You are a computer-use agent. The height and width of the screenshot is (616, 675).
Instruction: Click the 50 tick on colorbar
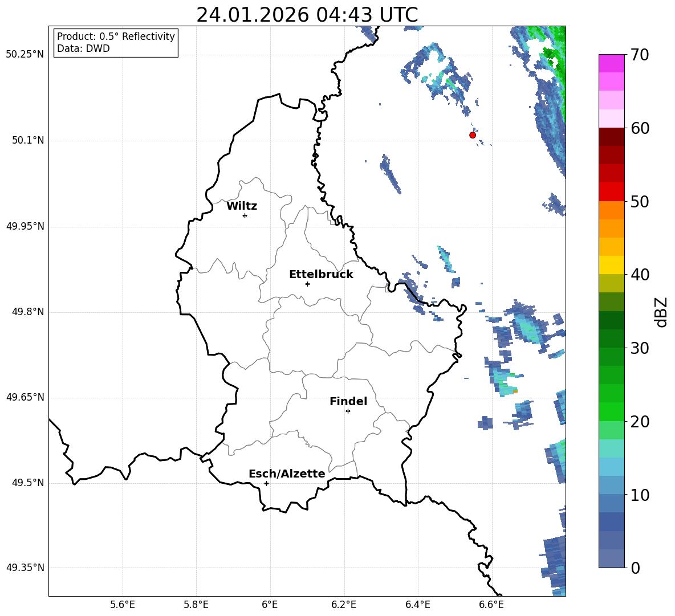[x=640, y=201]
